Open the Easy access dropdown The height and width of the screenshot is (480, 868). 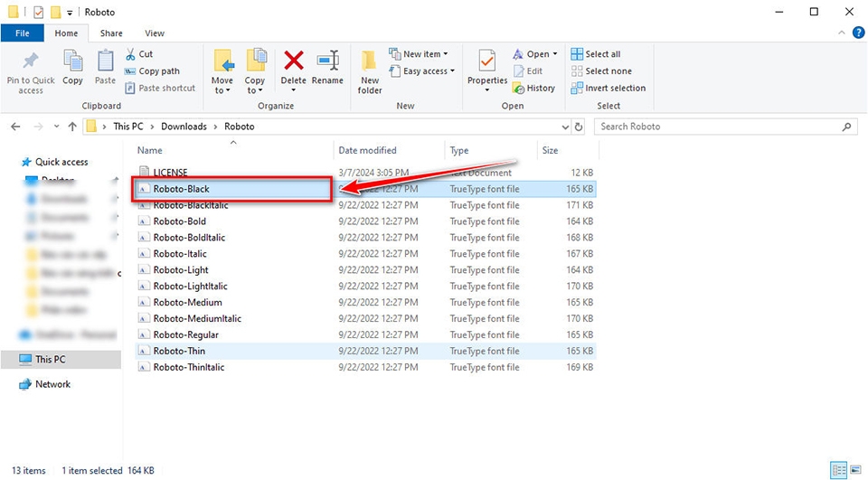click(x=422, y=71)
